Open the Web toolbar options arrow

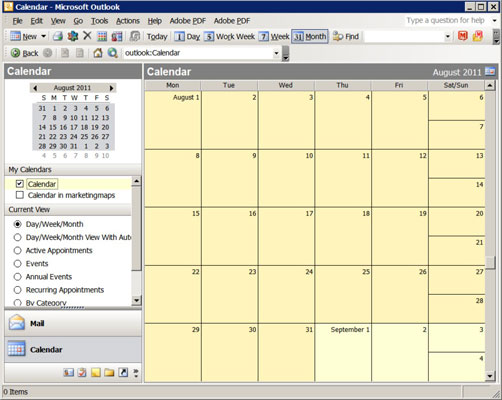coord(285,53)
